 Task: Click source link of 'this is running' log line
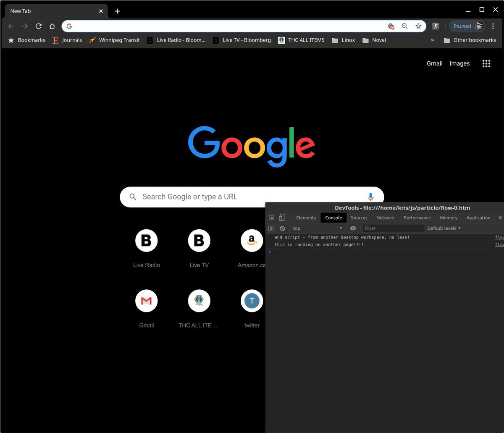tap(499, 244)
